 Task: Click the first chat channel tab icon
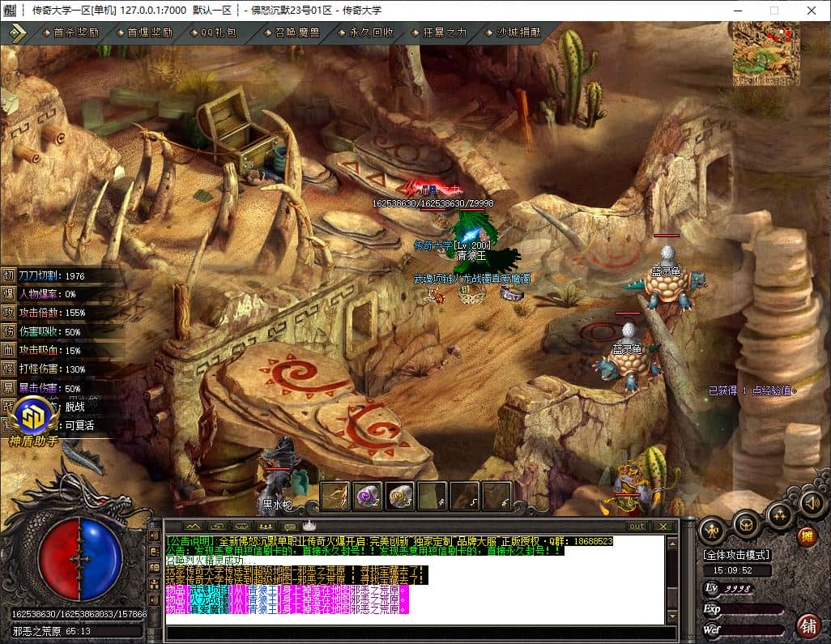193,527
